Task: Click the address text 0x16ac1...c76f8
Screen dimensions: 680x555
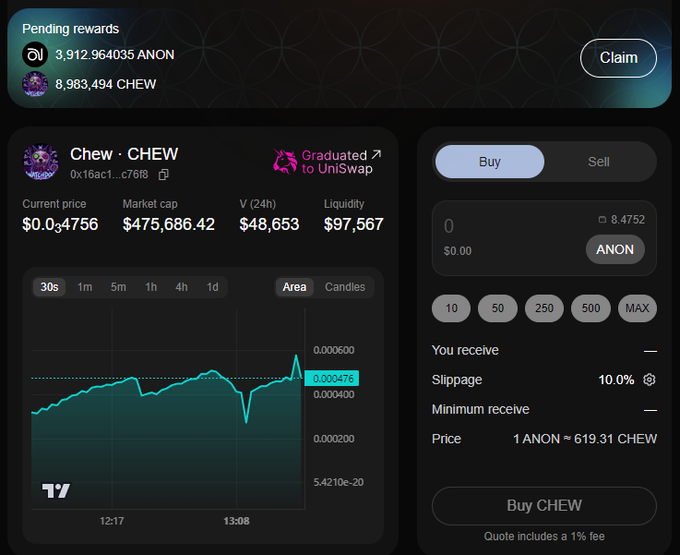Action: (109, 175)
